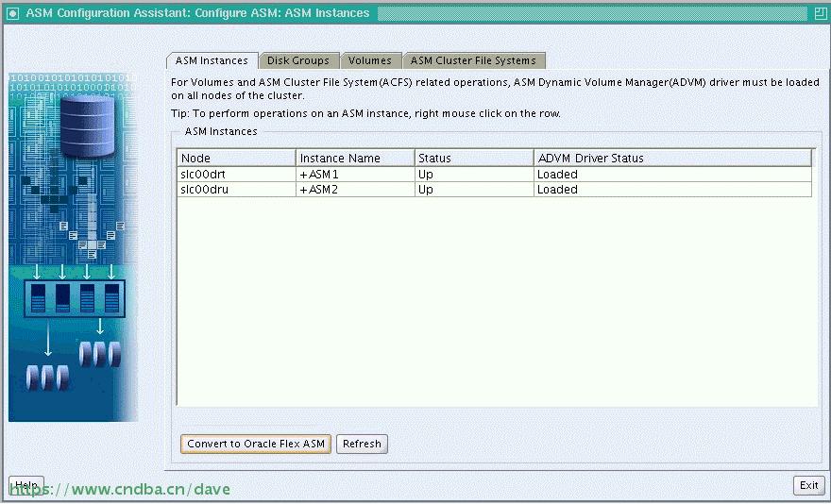Click the Exit button
This screenshot has width=831, height=504.
tap(809, 485)
